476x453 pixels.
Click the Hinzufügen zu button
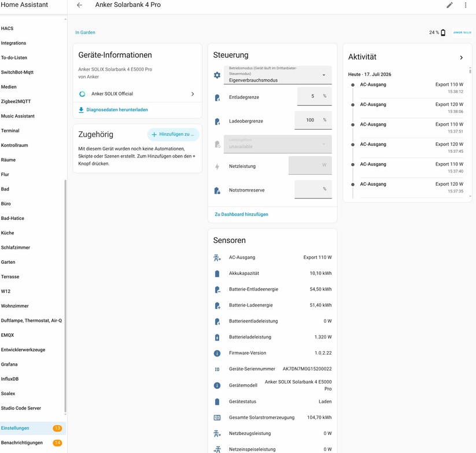pos(173,134)
